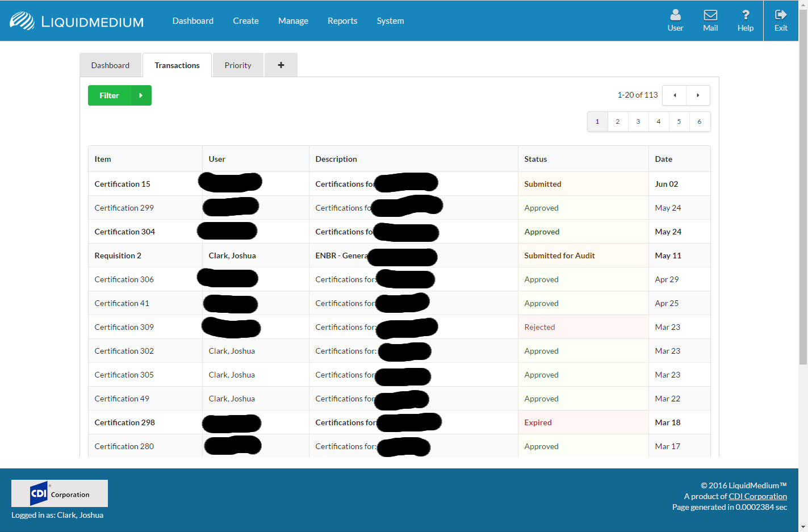The image size is (808, 532).
Task: Open the Manage menu
Action: tap(293, 21)
